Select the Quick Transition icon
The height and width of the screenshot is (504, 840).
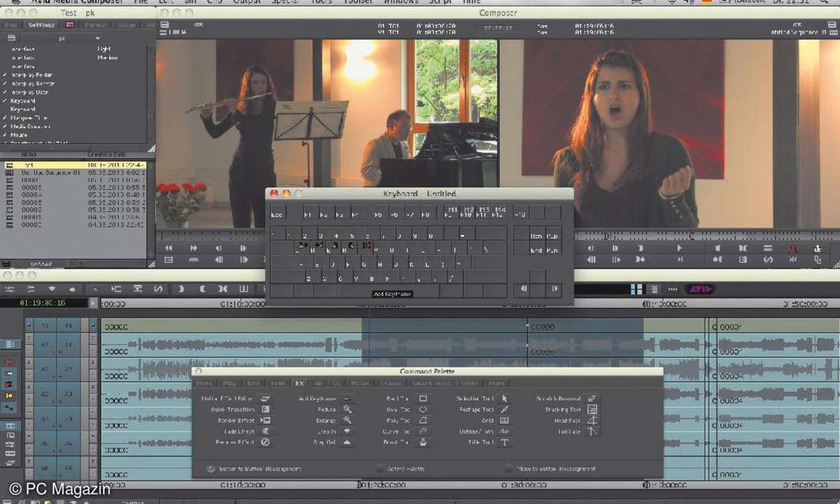pyautogui.click(x=266, y=409)
